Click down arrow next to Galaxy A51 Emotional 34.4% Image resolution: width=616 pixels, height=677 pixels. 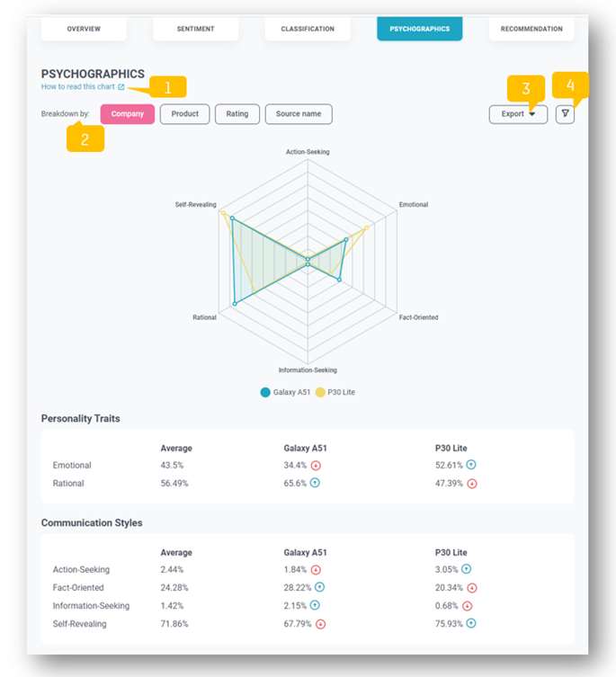click(316, 466)
